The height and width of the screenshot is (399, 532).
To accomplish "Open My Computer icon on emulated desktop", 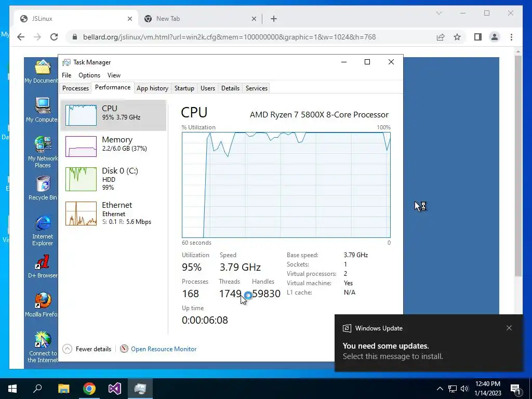I will 43,110.
